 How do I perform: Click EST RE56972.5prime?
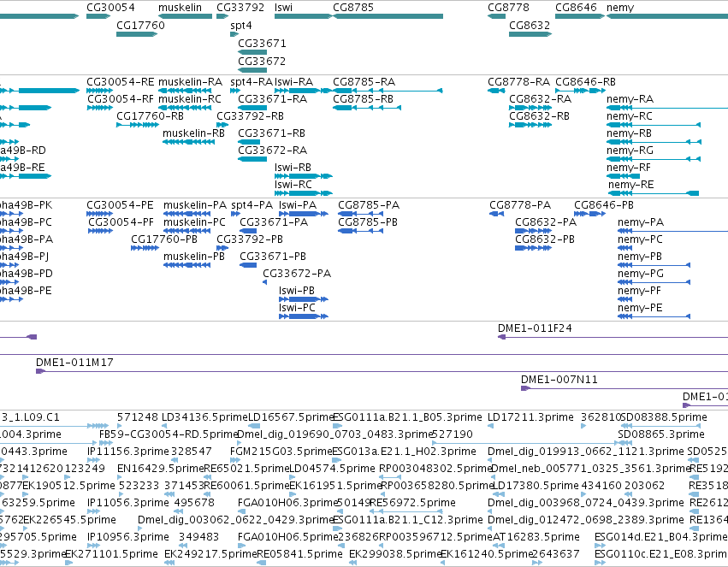[412, 503]
